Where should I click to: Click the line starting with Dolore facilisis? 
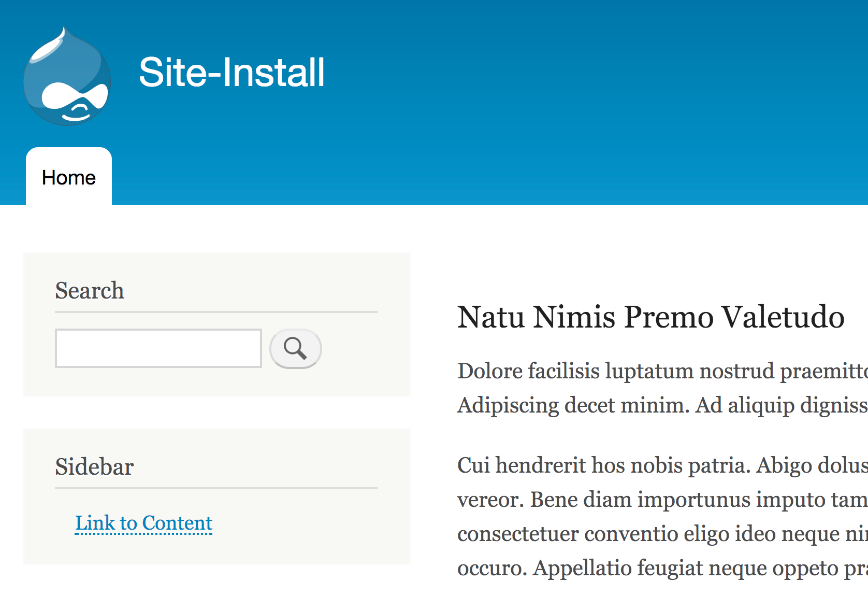click(662, 371)
